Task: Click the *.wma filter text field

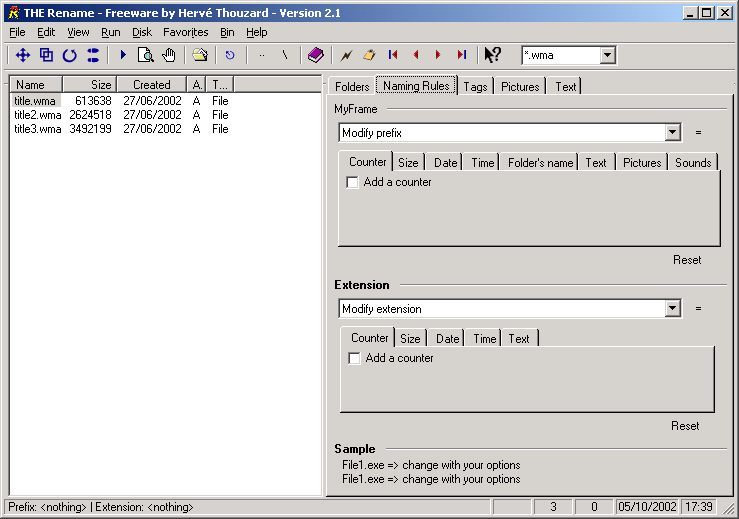Action: click(x=561, y=55)
